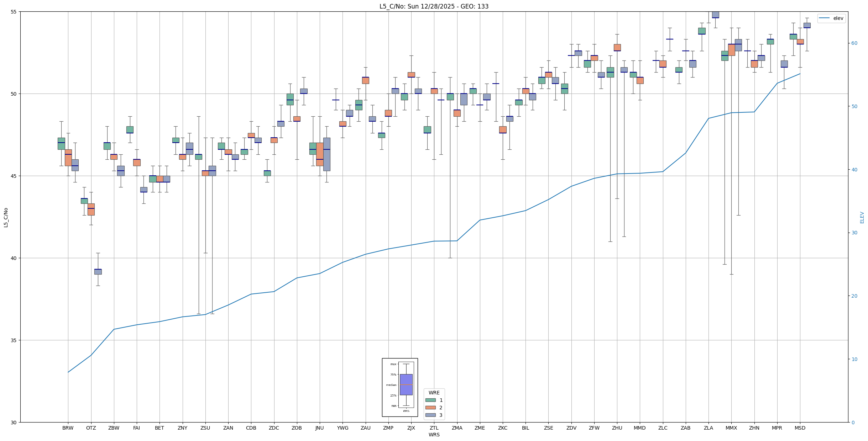Click the blue-gray WRE 3 legend swatch
This screenshot has width=868, height=441.
pyautogui.click(x=430, y=415)
